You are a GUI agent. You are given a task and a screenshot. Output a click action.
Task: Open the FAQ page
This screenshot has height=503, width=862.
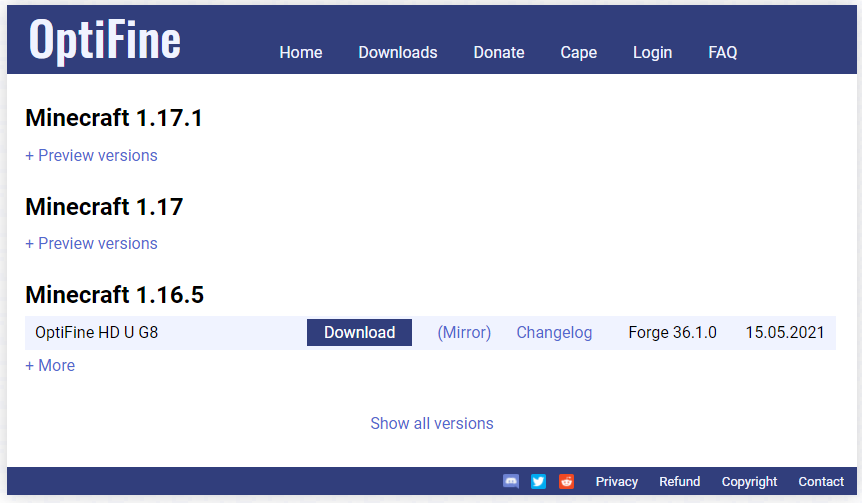[723, 52]
